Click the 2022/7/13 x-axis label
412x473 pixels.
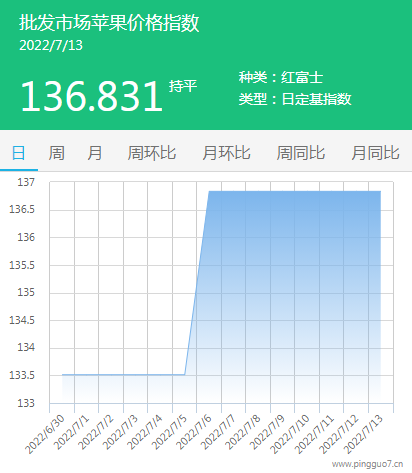click(x=364, y=433)
